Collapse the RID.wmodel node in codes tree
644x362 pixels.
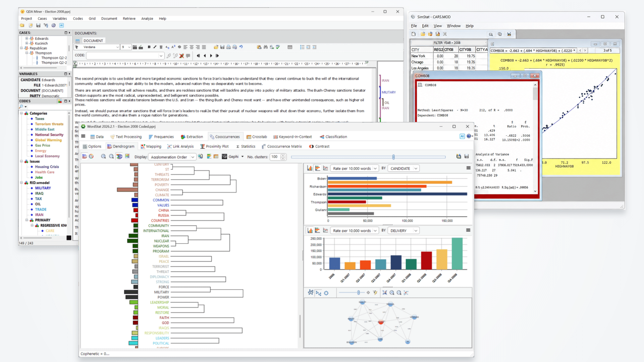point(21,183)
